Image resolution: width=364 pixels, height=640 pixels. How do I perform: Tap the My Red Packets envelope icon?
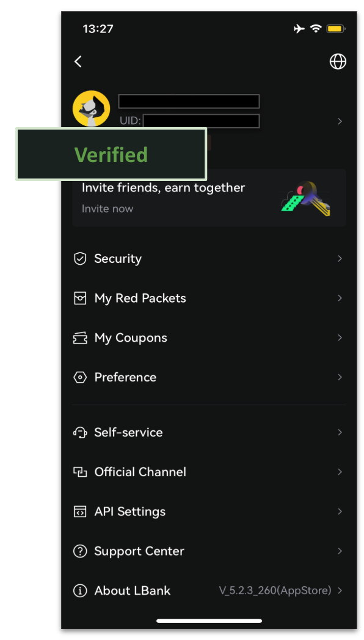coord(80,298)
